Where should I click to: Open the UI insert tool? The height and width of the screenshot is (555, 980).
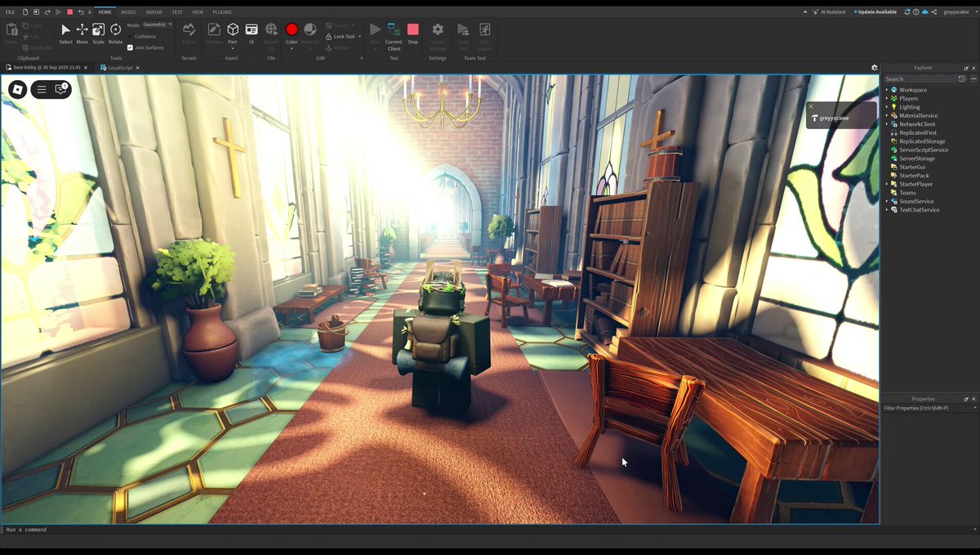point(252,32)
